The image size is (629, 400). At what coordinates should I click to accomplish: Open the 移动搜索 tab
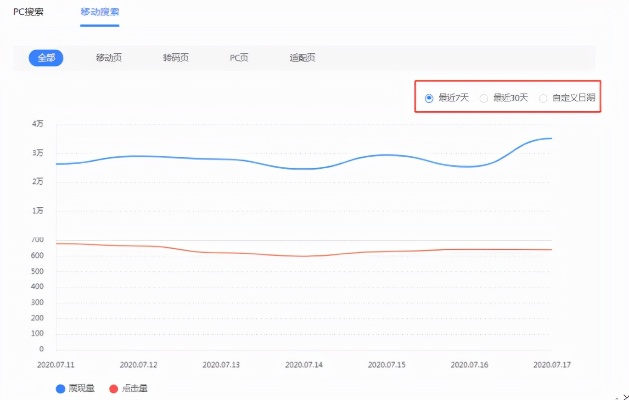99,12
